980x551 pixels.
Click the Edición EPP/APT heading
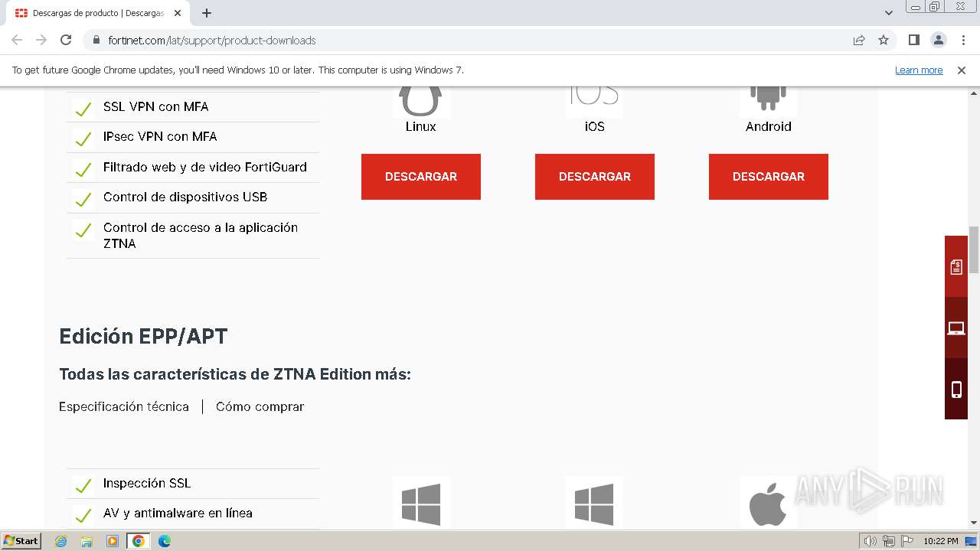tap(143, 336)
